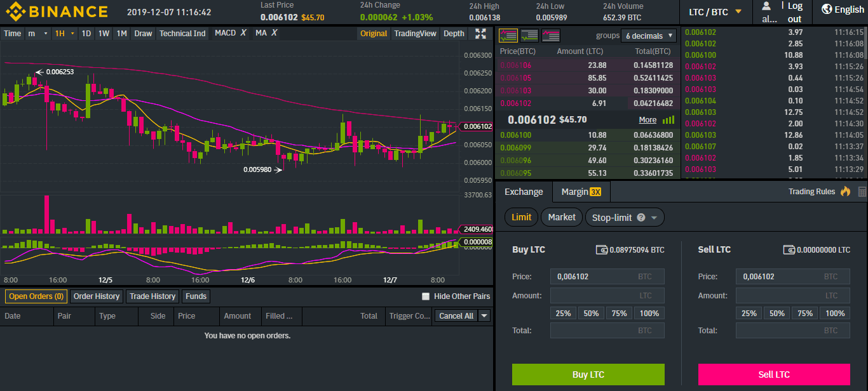
Task: Click the Sell LTC Amount input field
Action: (793, 295)
